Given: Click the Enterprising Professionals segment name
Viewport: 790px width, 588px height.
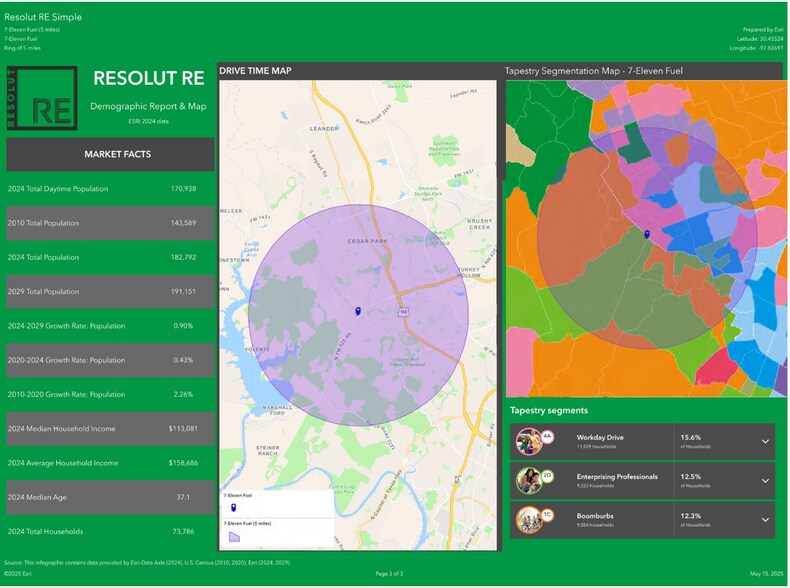Looking at the screenshot, I should [617, 477].
